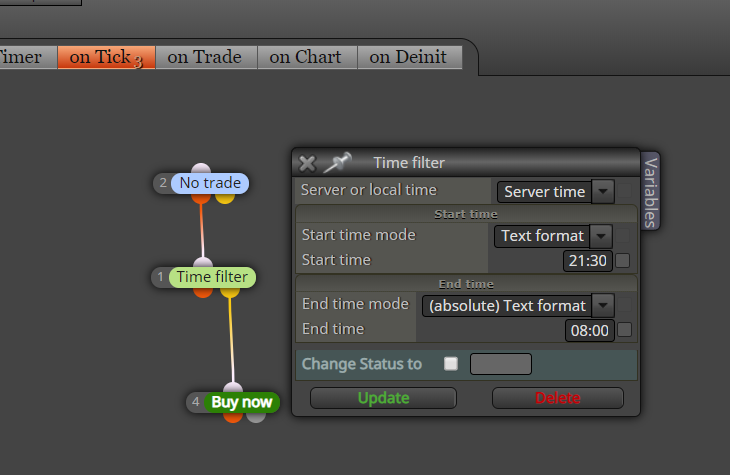Click the orange output connector of No trade block
Screen dimensions: 730x475
pyautogui.click(x=201, y=199)
